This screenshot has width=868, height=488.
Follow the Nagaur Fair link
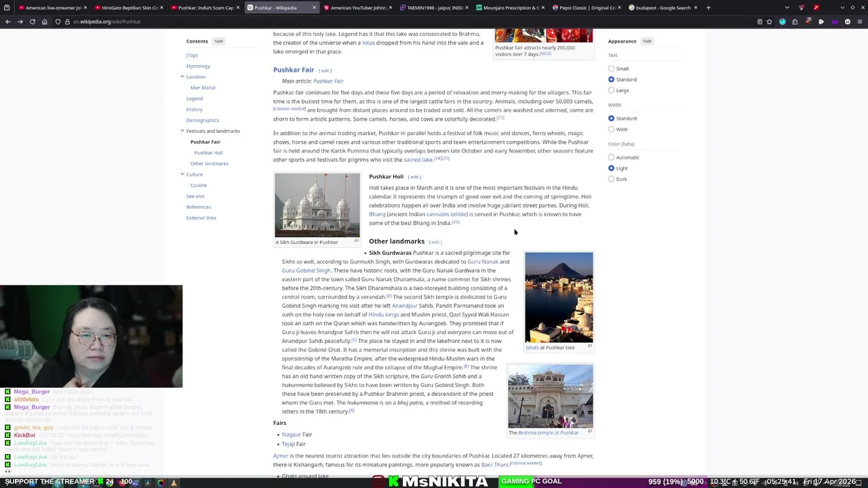pyautogui.click(x=291, y=434)
